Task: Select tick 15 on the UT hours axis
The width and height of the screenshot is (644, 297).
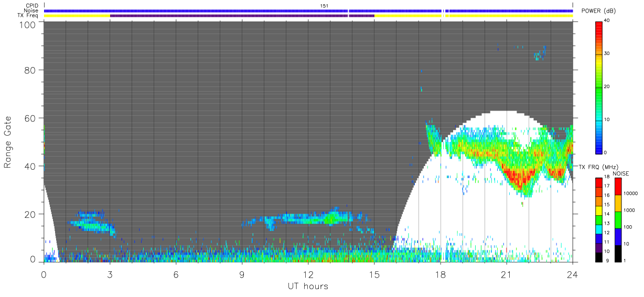Action: (x=374, y=274)
